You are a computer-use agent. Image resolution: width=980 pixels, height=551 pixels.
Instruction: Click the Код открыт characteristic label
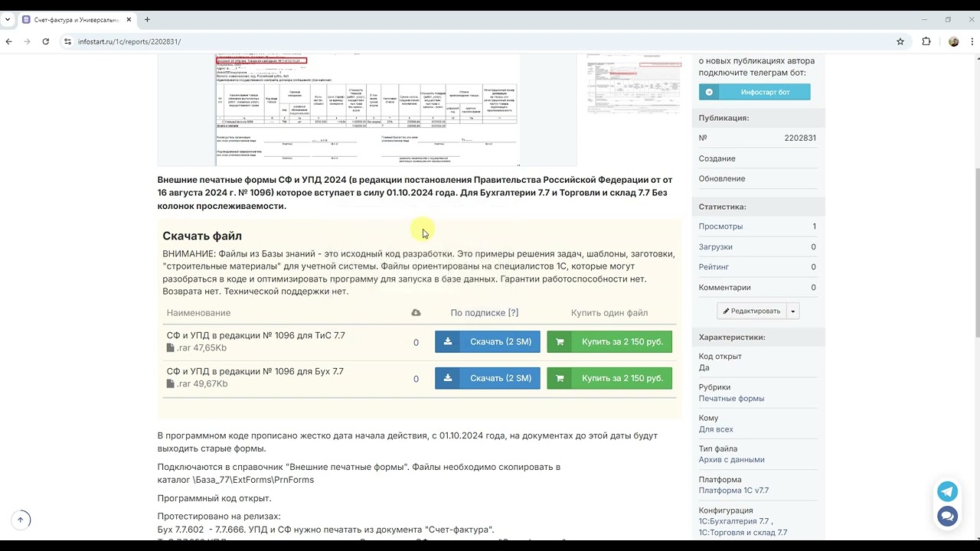(x=720, y=356)
